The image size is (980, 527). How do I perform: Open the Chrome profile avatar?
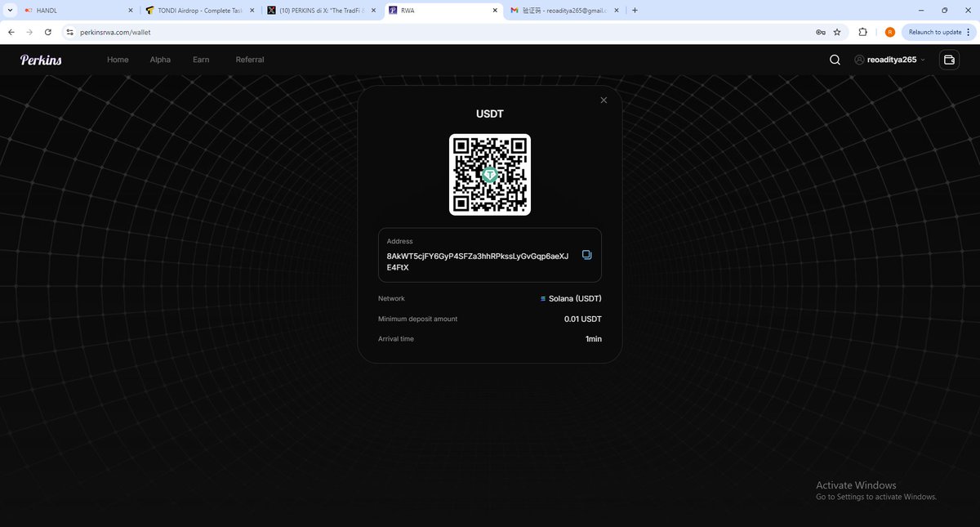[889, 32]
